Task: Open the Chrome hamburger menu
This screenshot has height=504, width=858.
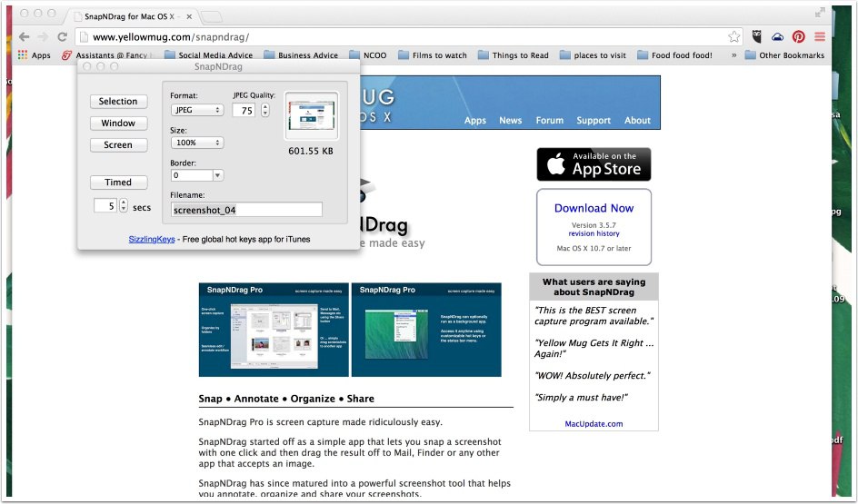Action: (820, 36)
